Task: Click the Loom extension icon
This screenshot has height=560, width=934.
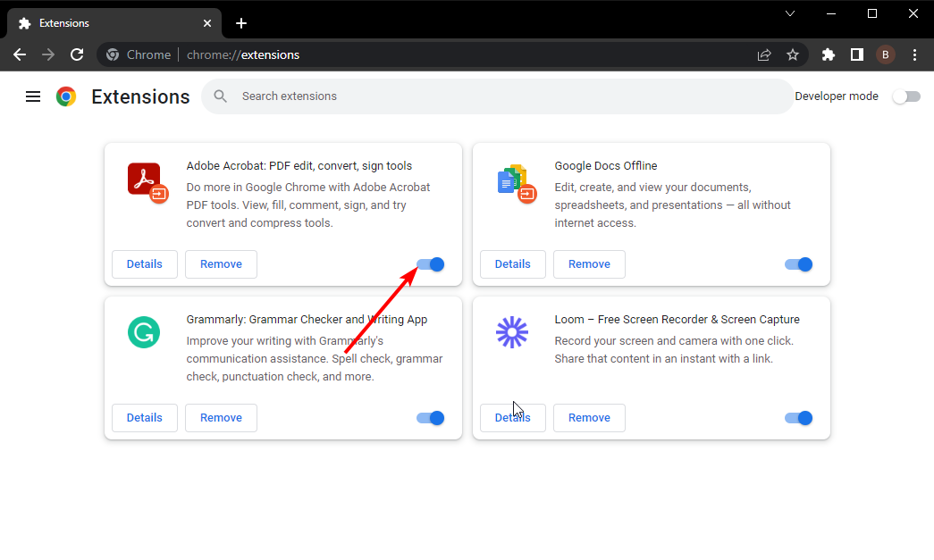Action: click(511, 332)
